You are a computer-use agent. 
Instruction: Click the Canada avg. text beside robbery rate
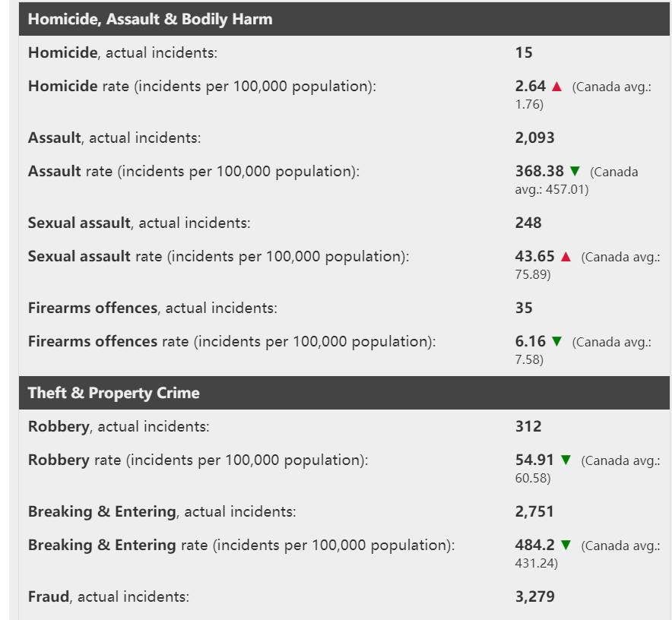point(620,461)
